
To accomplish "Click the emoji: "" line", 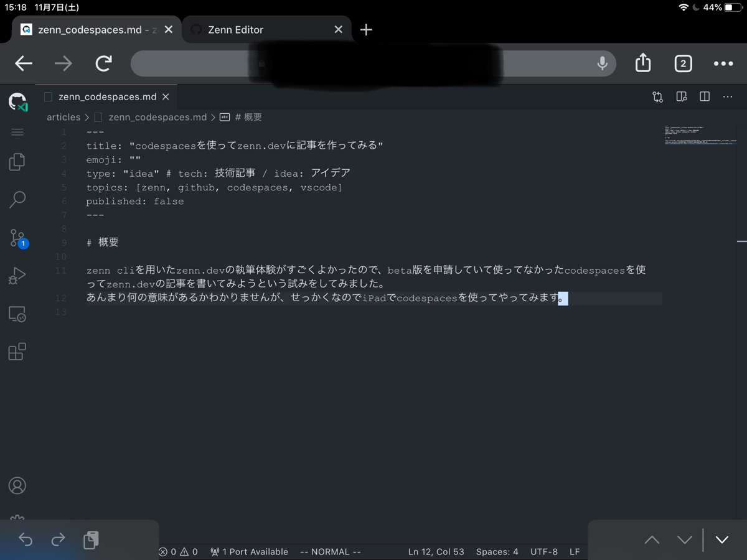I will pyautogui.click(x=113, y=160).
